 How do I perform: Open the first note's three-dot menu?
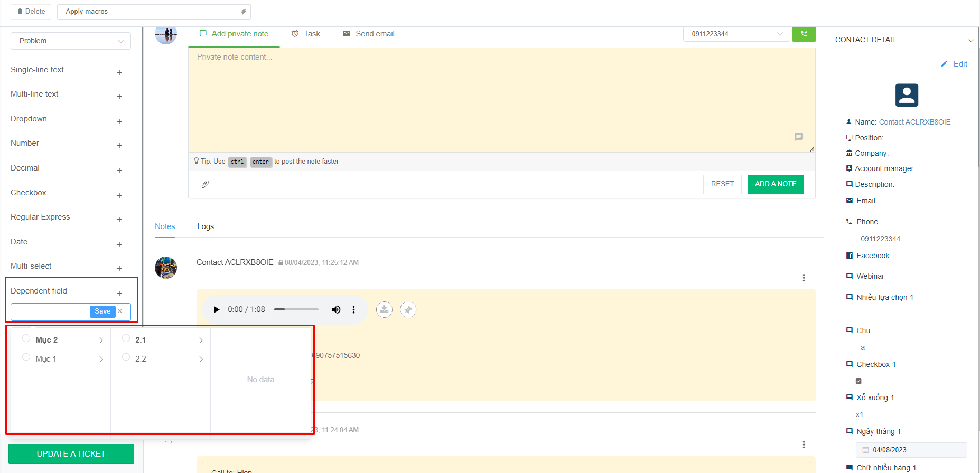(x=804, y=278)
